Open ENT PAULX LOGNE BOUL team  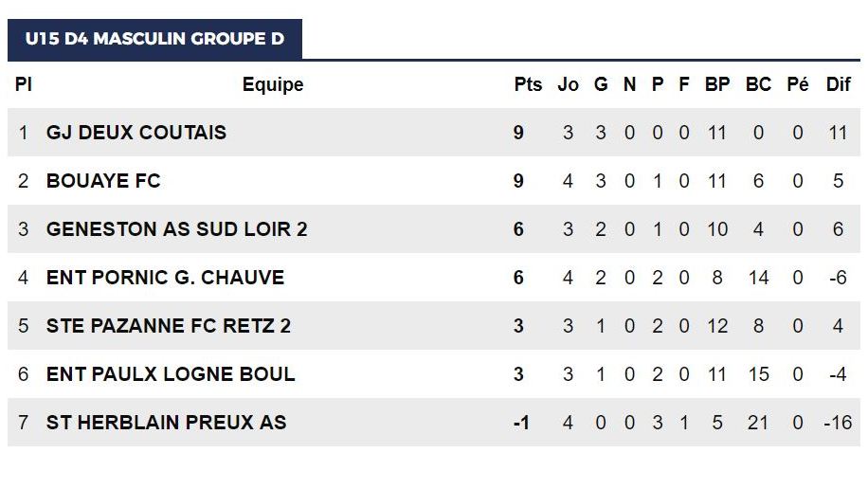pos(171,373)
